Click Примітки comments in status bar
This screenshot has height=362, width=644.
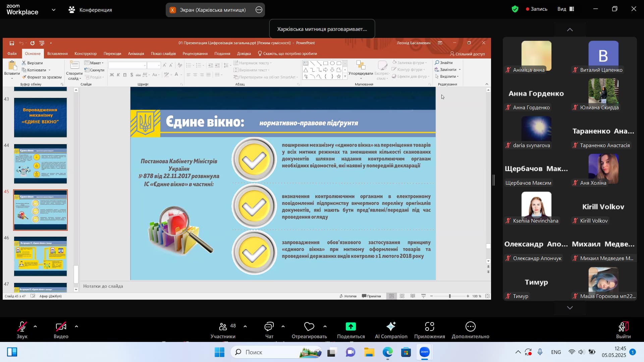(x=371, y=296)
